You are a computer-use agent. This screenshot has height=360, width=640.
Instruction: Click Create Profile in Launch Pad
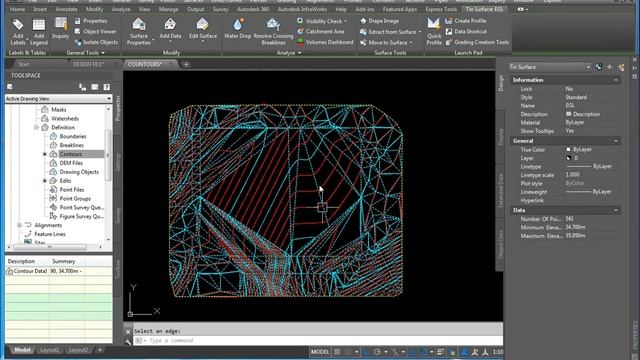pos(466,21)
